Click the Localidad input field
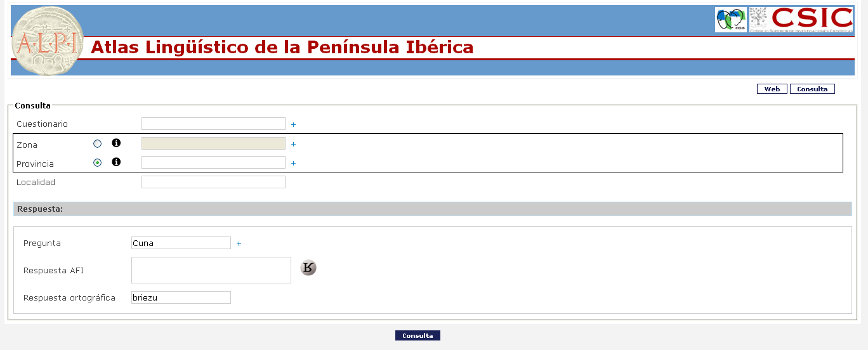The height and width of the screenshot is (350, 868). coord(213,182)
